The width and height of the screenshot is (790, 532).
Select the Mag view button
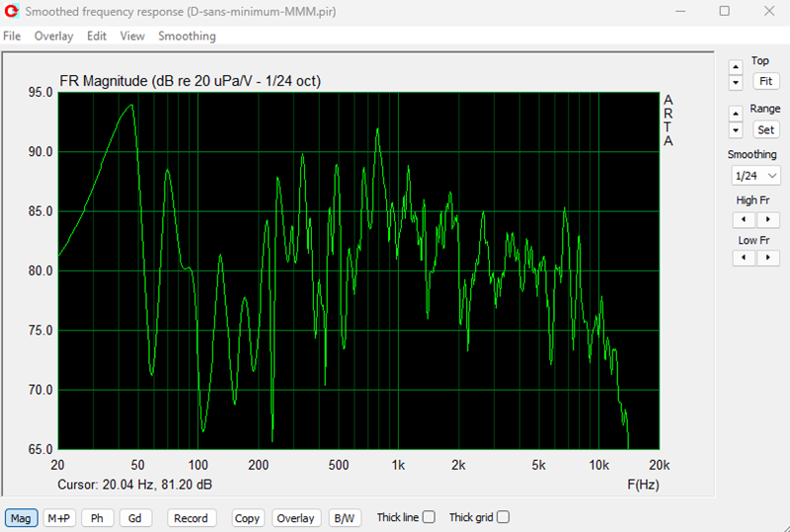(x=21, y=518)
